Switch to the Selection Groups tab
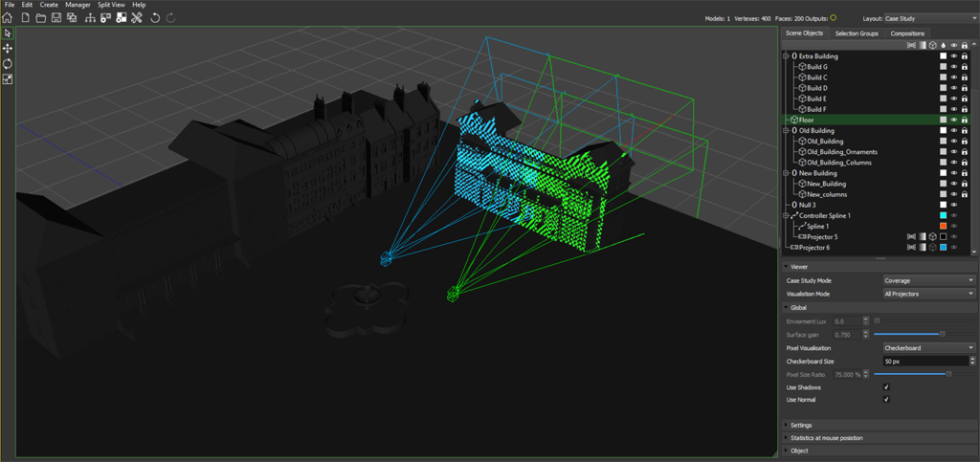This screenshot has width=980, height=462. coord(856,33)
